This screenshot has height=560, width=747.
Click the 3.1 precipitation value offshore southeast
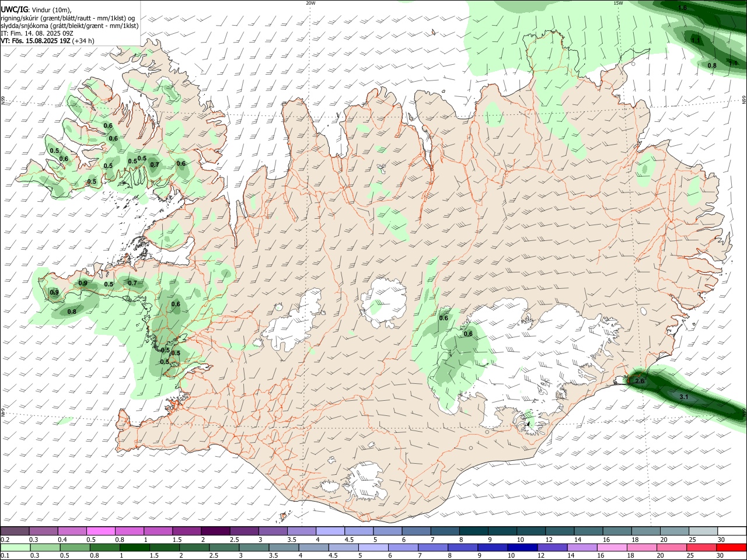685,397
